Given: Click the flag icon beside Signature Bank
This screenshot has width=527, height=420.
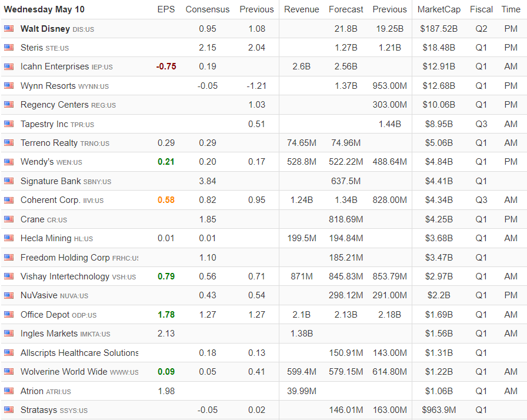Looking at the screenshot, I should pyautogui.click(x=9, y=181).
